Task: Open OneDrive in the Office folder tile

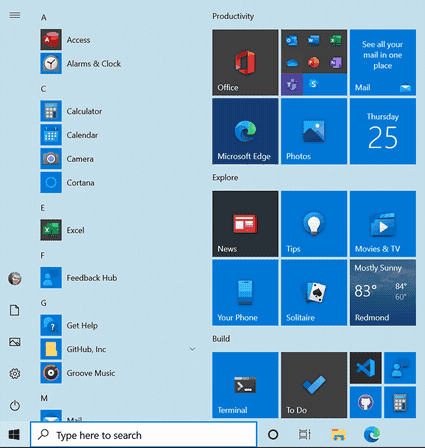Action: tap(292, 62)
